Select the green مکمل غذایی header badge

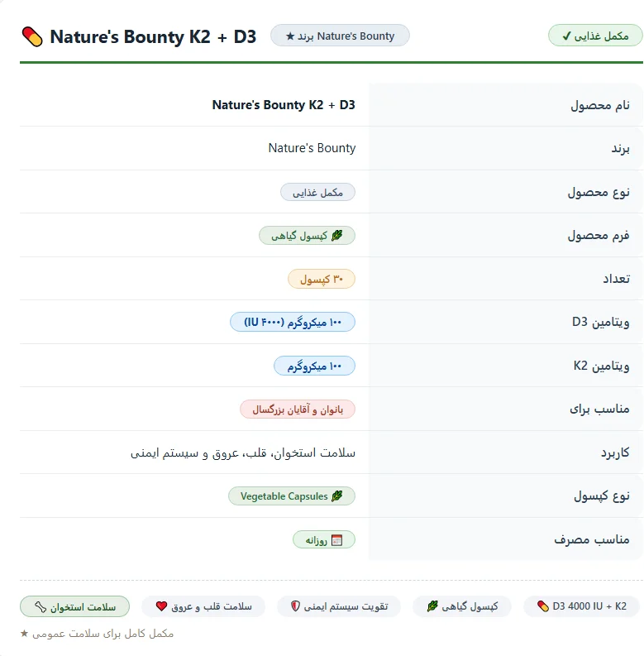[595, 36]
